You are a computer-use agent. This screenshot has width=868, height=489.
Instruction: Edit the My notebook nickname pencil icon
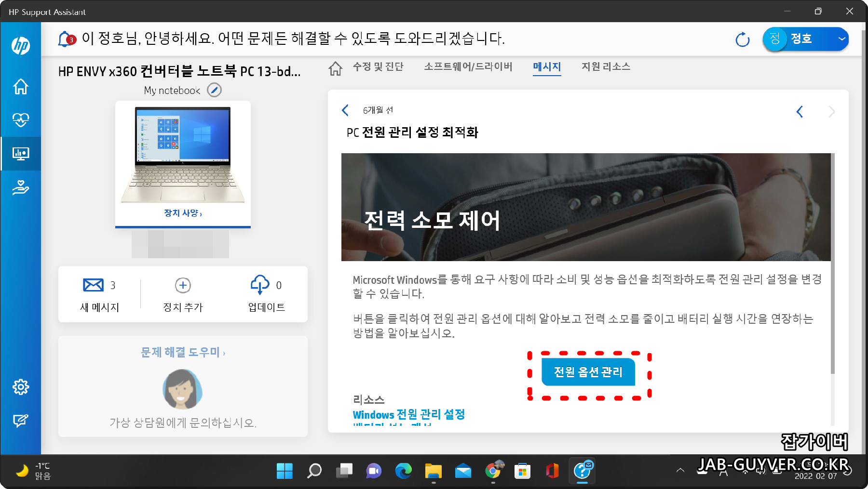[214, 90]
